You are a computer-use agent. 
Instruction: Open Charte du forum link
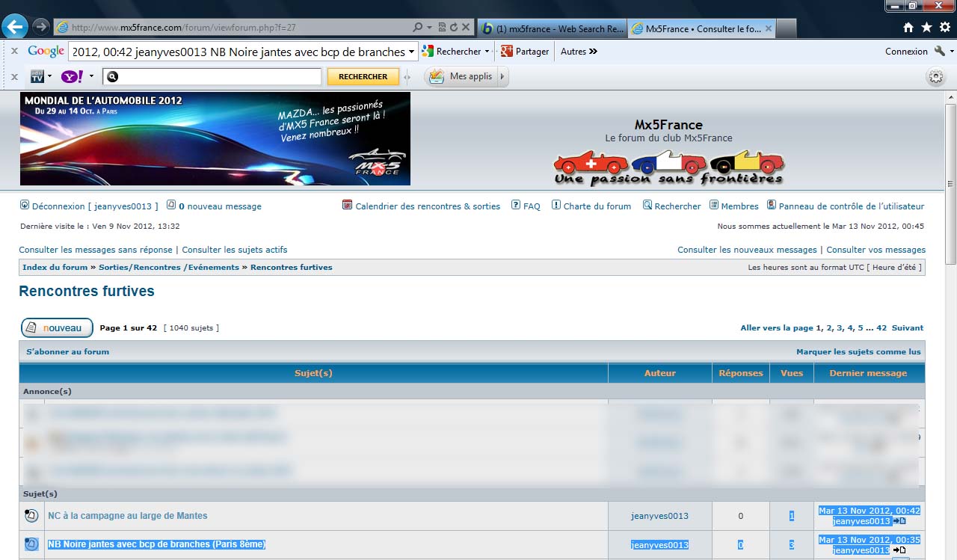pyautogui.click(x=597, y=206)
